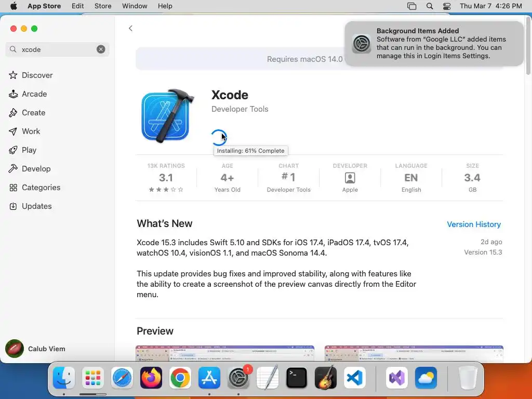Open the App Store menu
The width and height of the screenshot is (532, 399).
point(44,6)
